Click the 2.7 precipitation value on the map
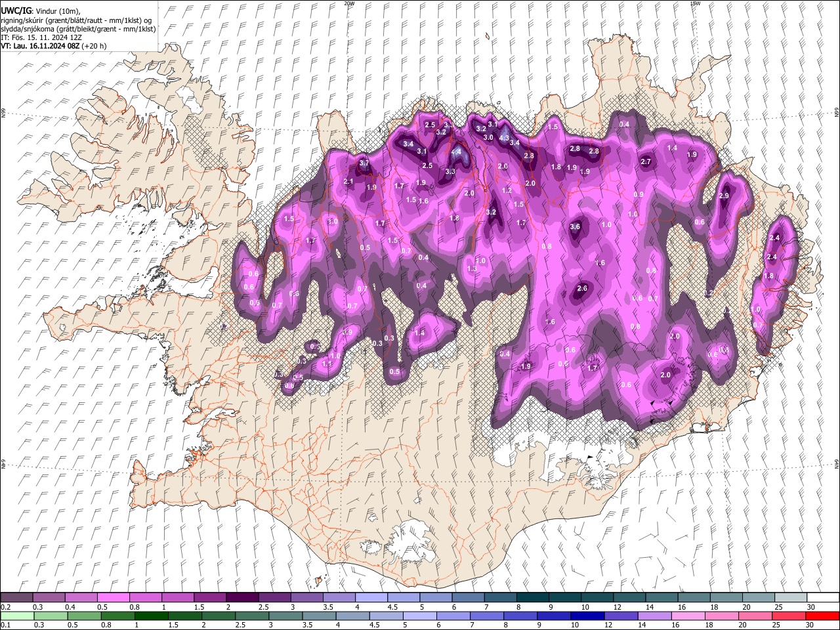 (646, 161)
